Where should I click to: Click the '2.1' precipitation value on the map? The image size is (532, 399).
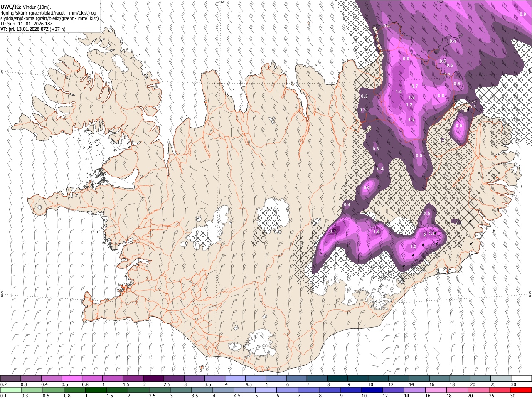click(333, 231)
